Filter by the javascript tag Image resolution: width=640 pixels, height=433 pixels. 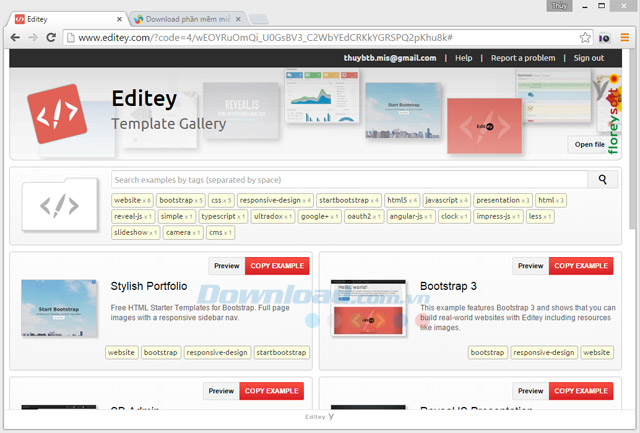(447, 200)
